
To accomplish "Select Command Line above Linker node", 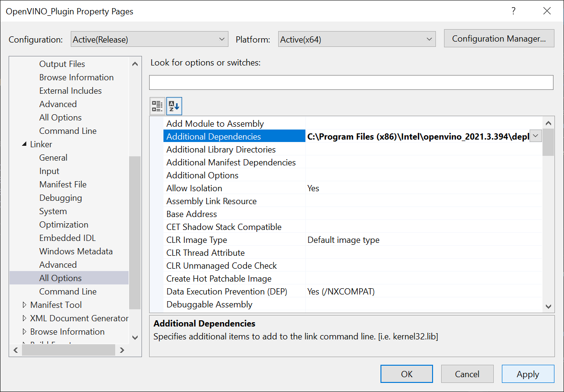I will 67,131.
